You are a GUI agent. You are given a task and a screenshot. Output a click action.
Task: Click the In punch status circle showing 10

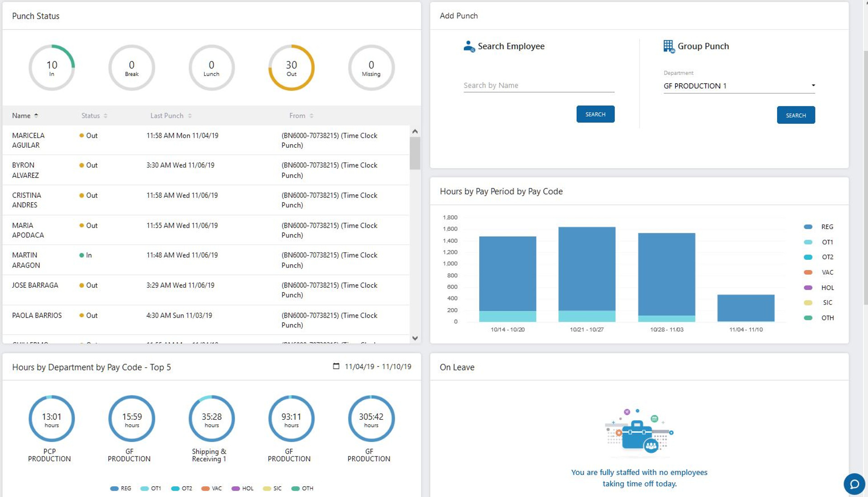pyautogui.click(x=52, y=67)
